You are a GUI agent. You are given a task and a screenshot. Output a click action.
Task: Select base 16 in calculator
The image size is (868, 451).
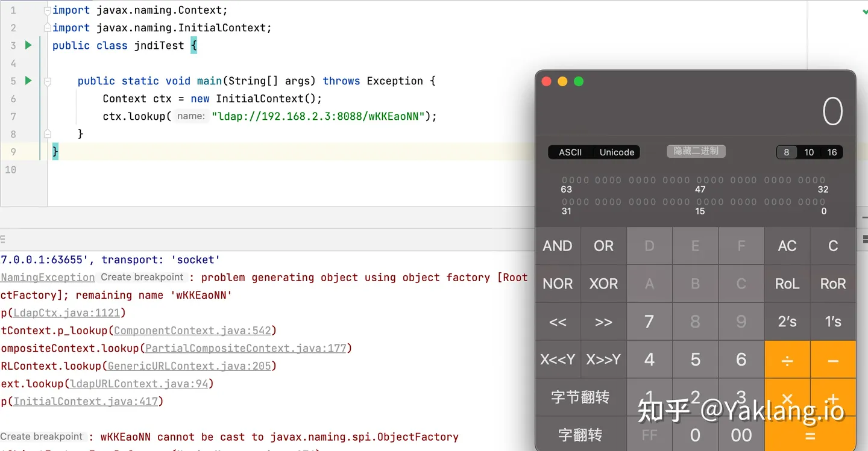(x=832, y=152)
